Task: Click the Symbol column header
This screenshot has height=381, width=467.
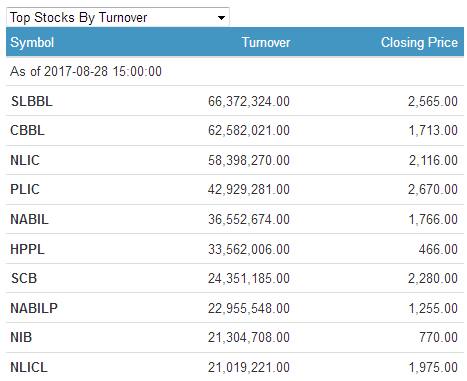Action: [32, 42]
